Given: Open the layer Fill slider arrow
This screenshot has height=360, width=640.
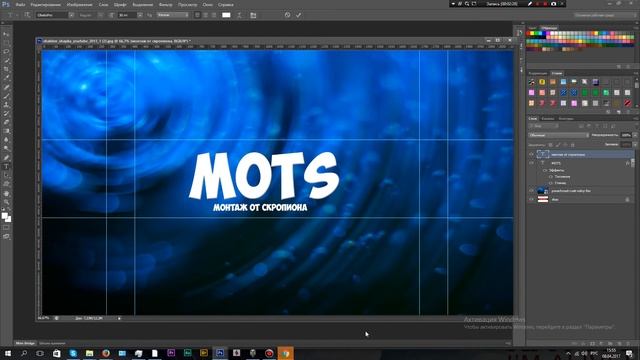Looking at the screenshot, I should coord(635,144).
